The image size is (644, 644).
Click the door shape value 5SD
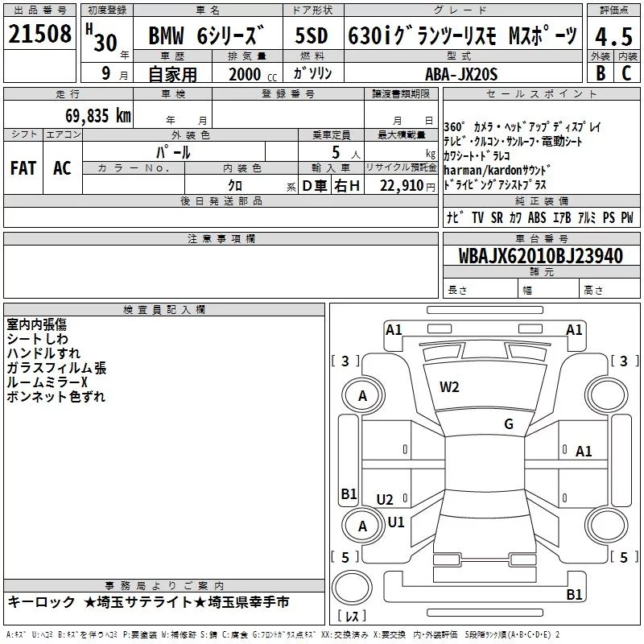pos(312,35)
